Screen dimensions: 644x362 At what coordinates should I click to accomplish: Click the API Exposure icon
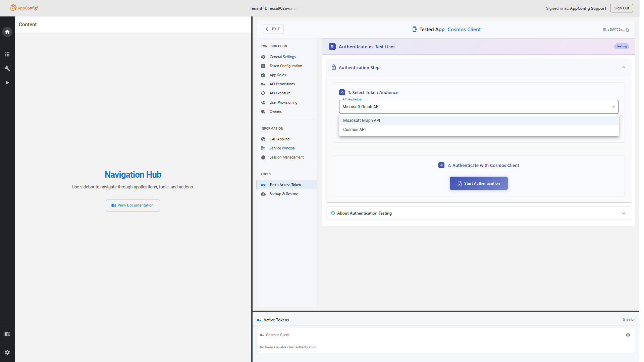[x=263, y=93]
